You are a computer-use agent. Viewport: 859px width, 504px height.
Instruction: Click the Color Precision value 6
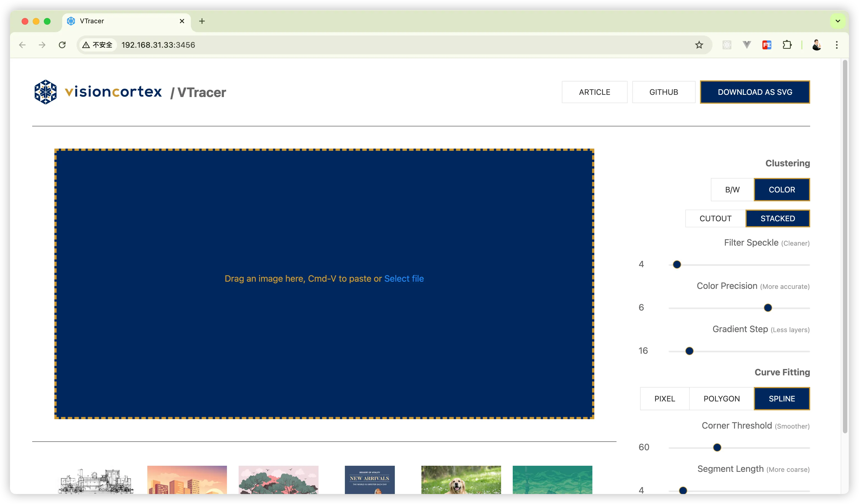pos(641,307)
